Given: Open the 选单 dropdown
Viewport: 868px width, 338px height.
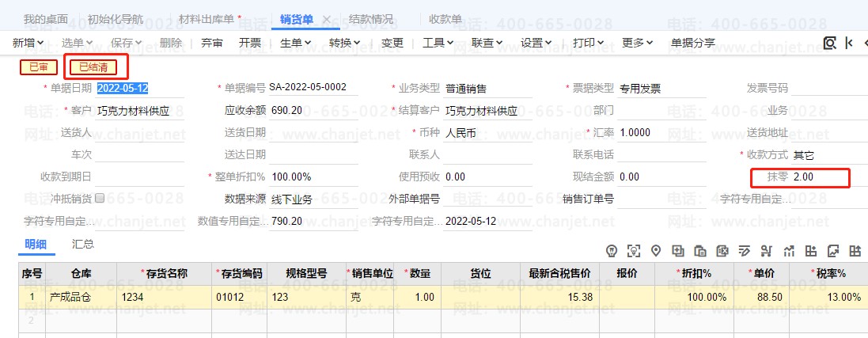Looking at the screenshot, I should pos(77,43).
